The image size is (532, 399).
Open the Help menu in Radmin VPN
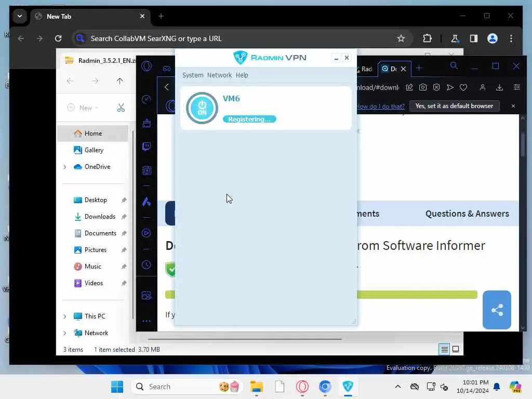(x=242, y=75)
